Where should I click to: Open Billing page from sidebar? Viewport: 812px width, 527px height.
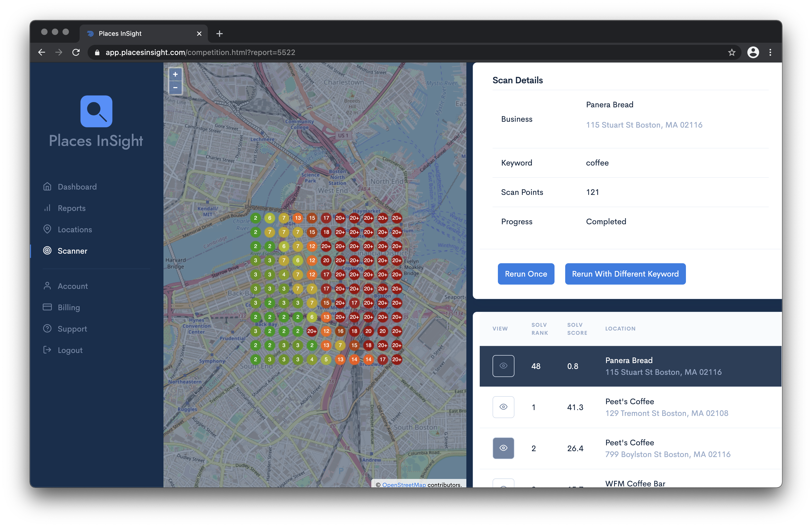[x=69, y=307]
